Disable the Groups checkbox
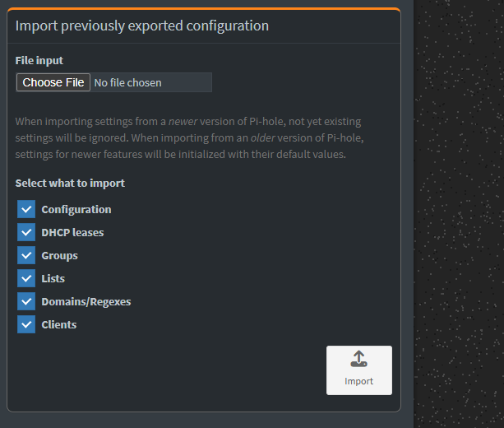 pos(26,255)
